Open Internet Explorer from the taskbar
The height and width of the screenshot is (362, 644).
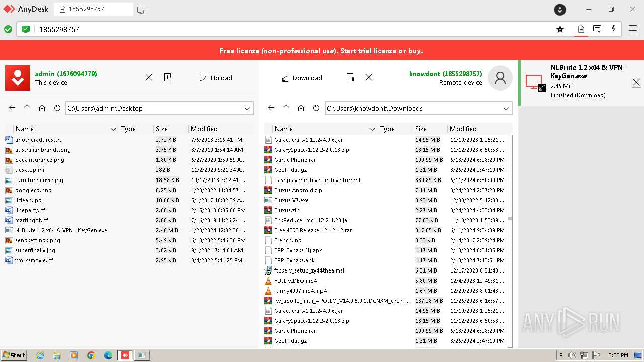click(x=40, y=355)
